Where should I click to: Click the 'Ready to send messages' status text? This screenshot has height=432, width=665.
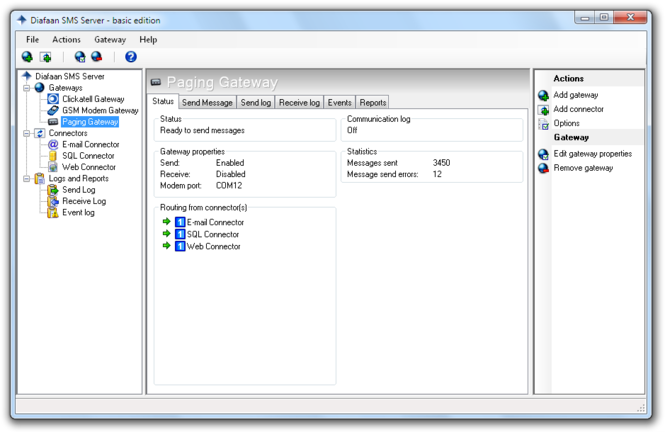point(202,131)
